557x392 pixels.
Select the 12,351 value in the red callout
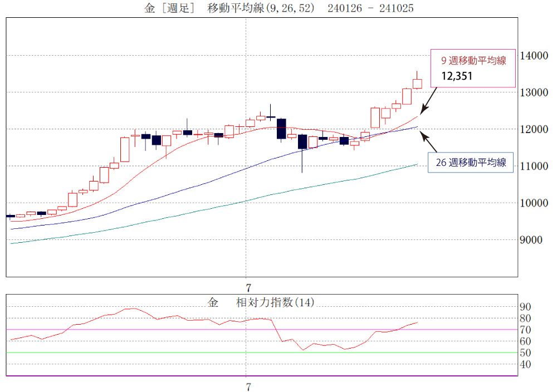pyautogui.click(x=457, y=76)
